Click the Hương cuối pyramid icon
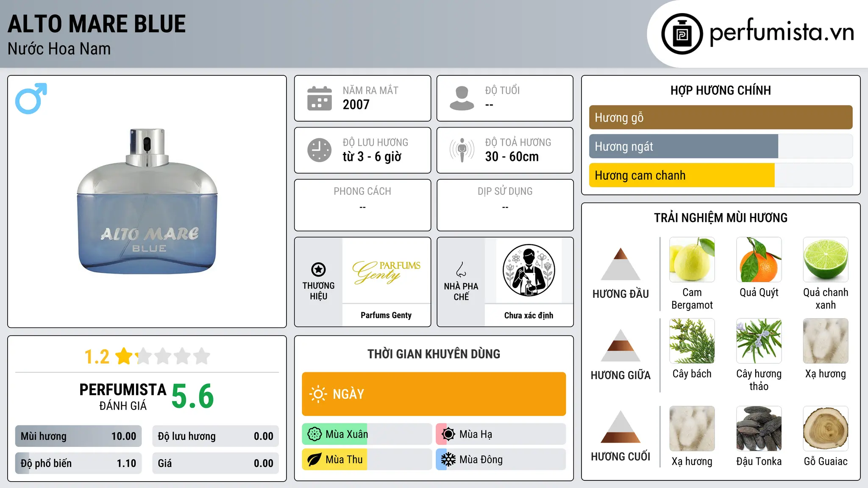 pyautogui.click(x=620, y=427)
